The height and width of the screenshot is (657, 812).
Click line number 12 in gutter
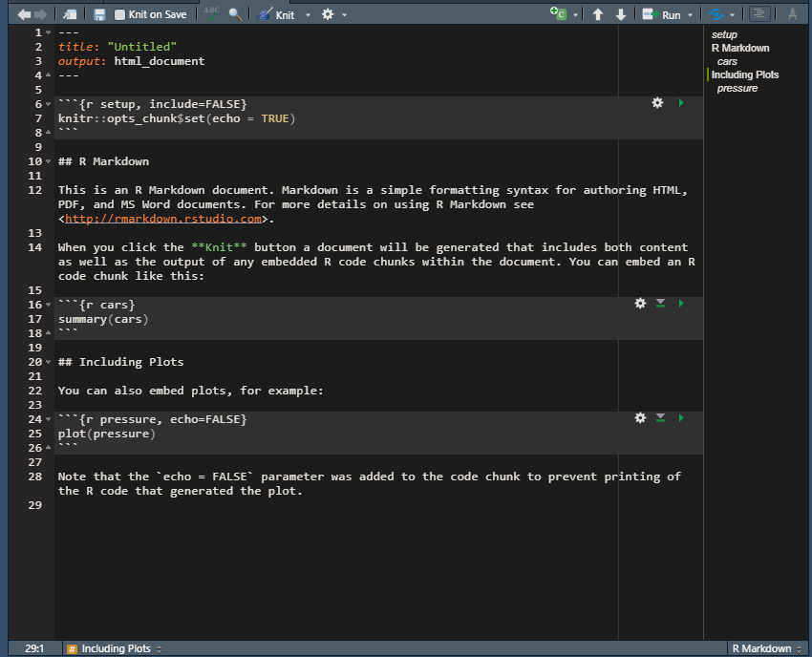(x=34, y=190)
